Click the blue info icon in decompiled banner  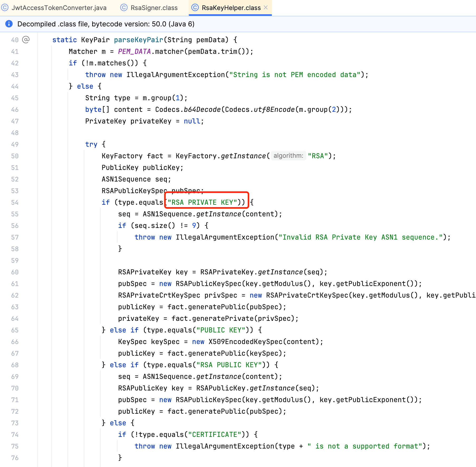[9, 24]
